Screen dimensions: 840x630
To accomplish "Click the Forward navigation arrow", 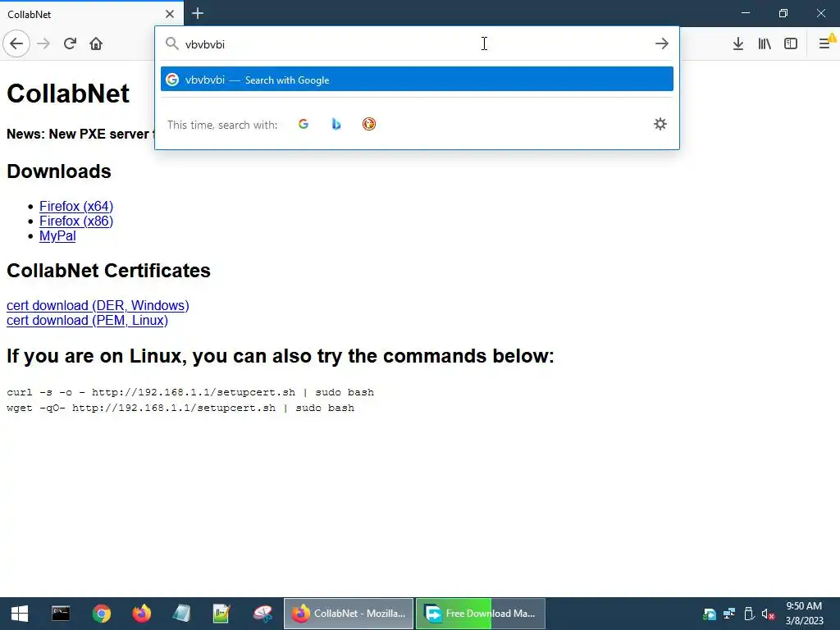I will click(43, 44).
